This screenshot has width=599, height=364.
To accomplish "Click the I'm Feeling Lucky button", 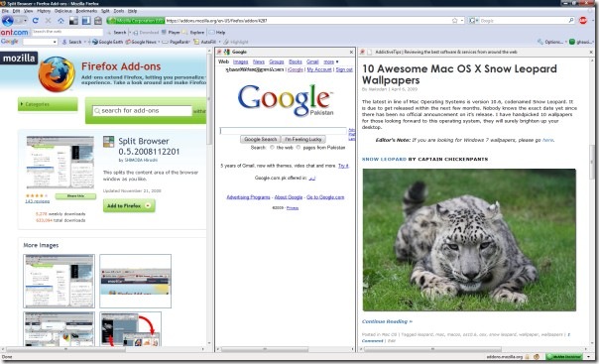I will pos(303,140).
